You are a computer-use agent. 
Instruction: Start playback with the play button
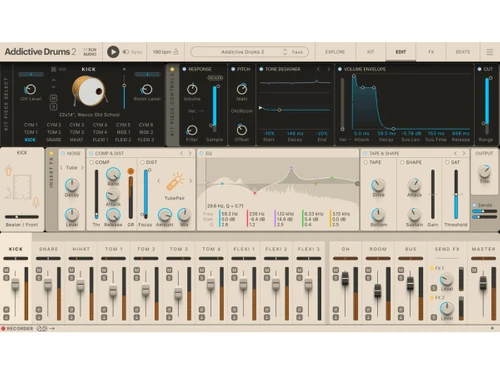tap(113, 52)
